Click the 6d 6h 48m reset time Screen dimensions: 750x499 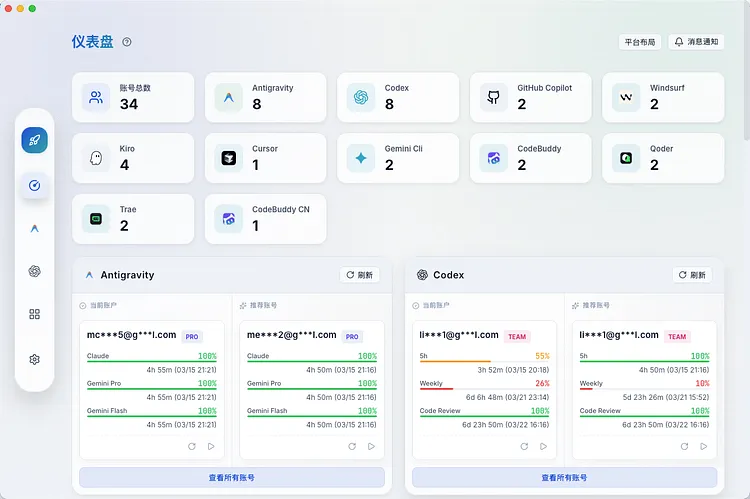click(507, 397)
